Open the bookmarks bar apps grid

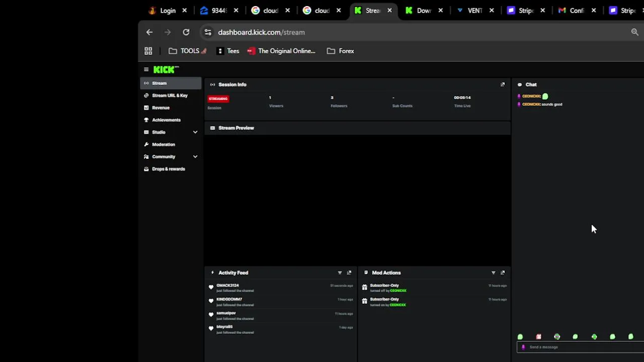point(148,51)
